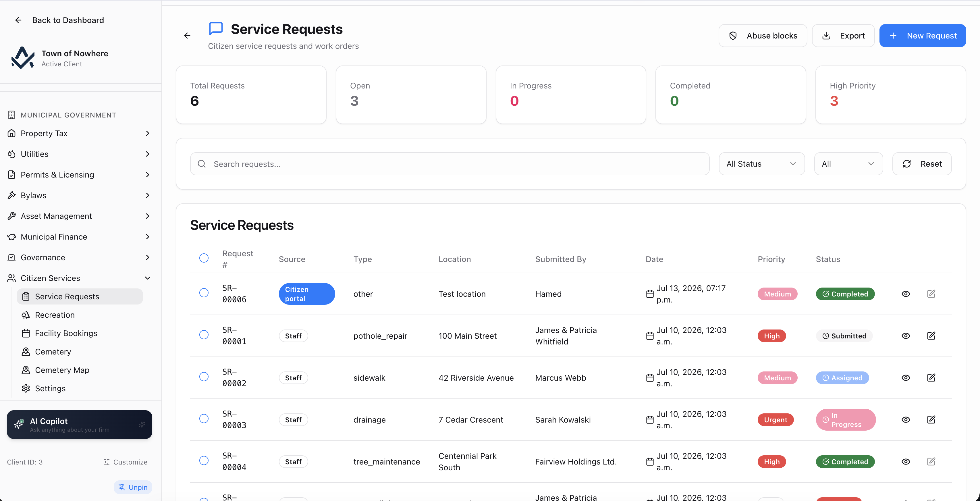Image resolution: width=980 pixels, height=501 pixels.
Task: Open Service Requests in sidebar
Action: click(x=80, y=296)
